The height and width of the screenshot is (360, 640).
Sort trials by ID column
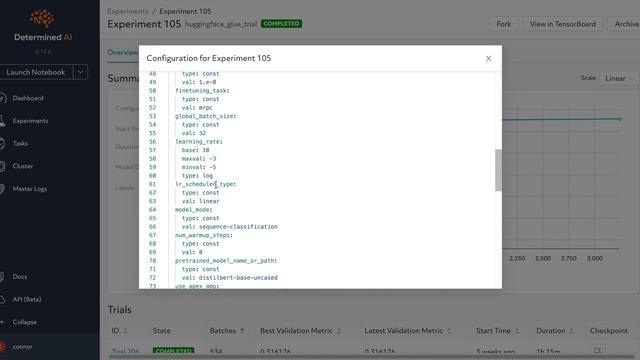tap(120, 331)
